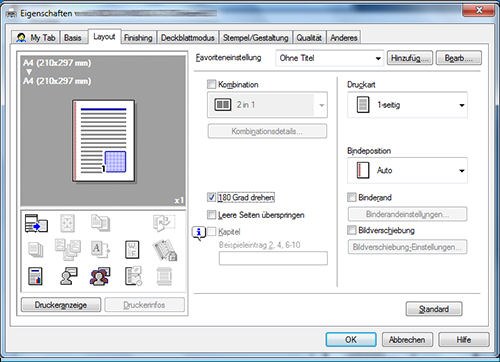Click the Druckerinfos button
This screenshot has width=500, height=362.
click(144, 305)
